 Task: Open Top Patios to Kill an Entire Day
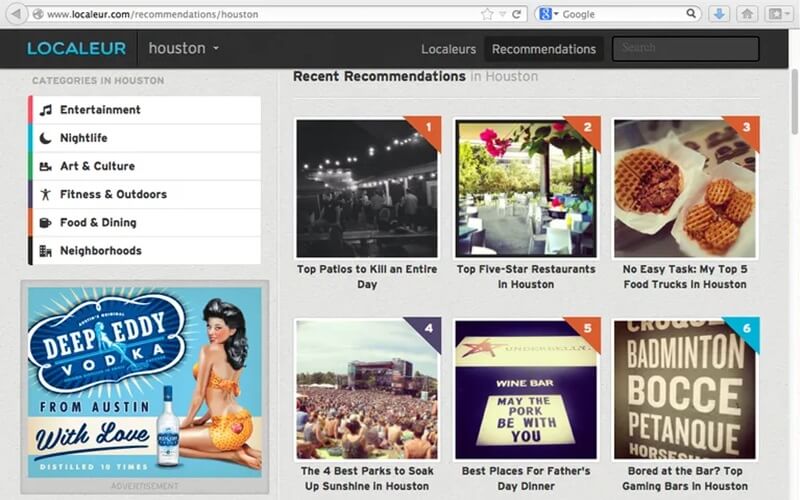coord(367,276)
